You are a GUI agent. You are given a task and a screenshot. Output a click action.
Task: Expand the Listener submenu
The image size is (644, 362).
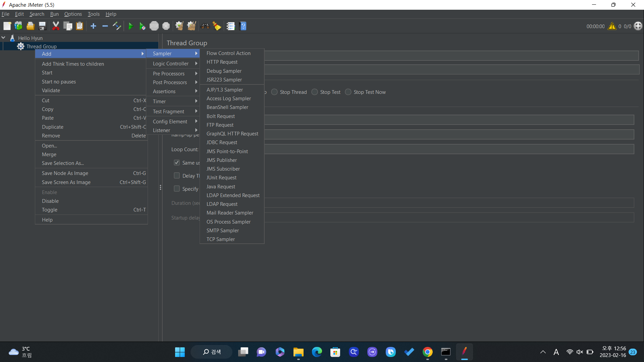[173, 130]
